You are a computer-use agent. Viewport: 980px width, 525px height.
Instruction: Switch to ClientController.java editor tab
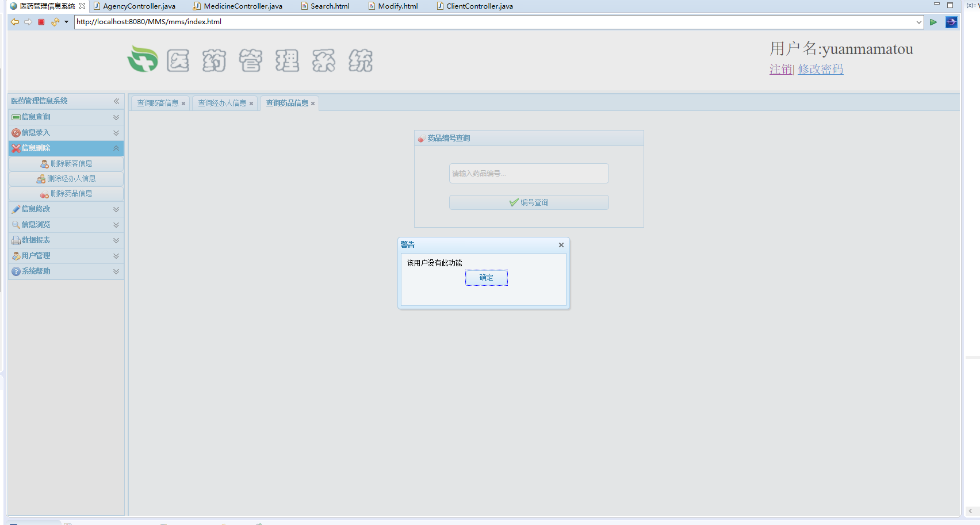click(475, 6)
